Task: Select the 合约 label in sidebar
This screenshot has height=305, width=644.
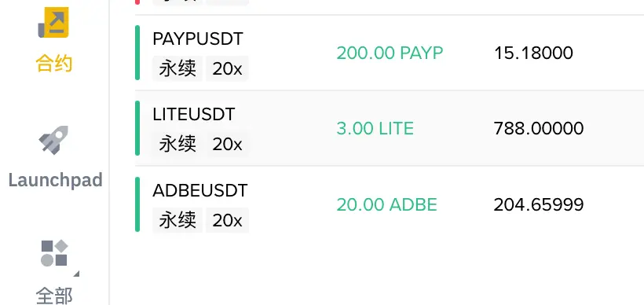Action: 54,64
